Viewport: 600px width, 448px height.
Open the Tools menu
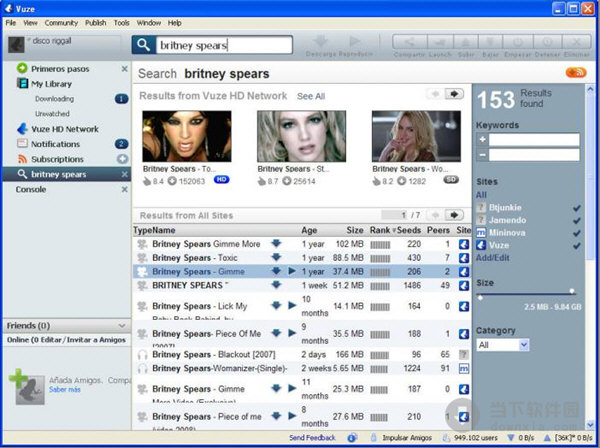[x=122, y=23]
